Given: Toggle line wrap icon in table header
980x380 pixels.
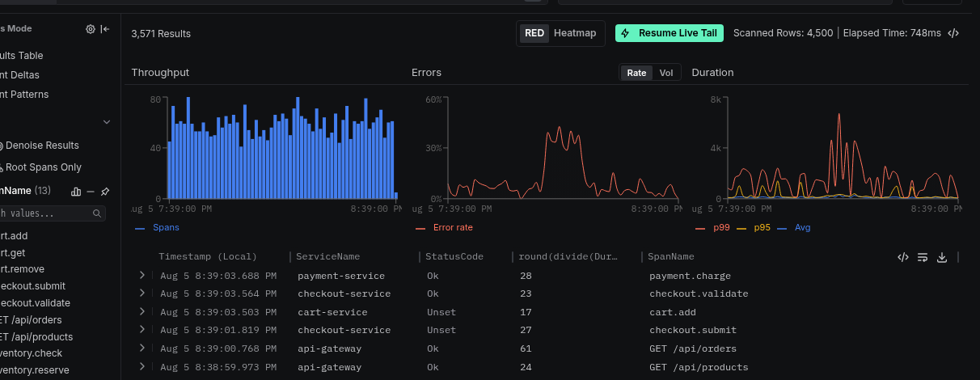Looking at the screenshot, I should 923,257.
